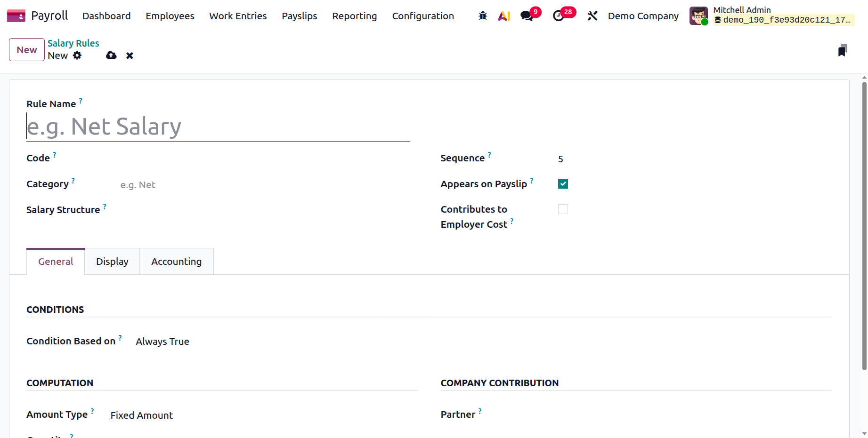Click the bookmark icon at top right
The width and height of the screenshot is (868, 438).
tap(843, 50)
